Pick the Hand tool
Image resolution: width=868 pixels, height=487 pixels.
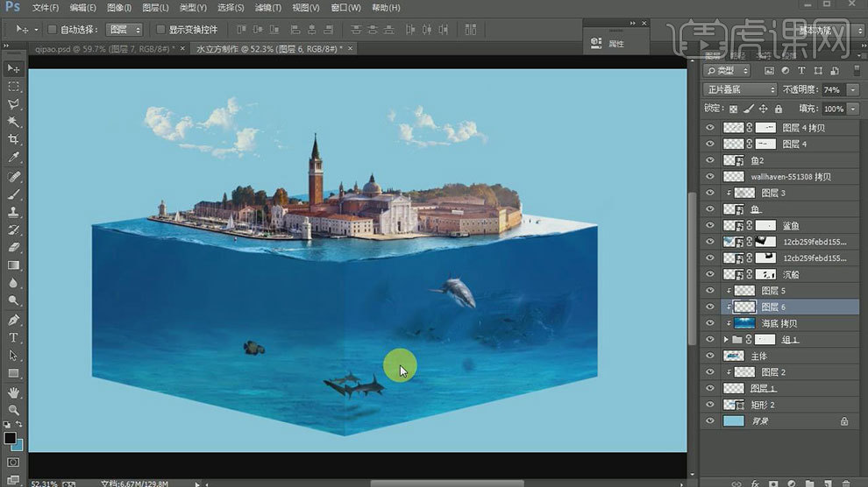pyautogui.click(x=13, y=392)
